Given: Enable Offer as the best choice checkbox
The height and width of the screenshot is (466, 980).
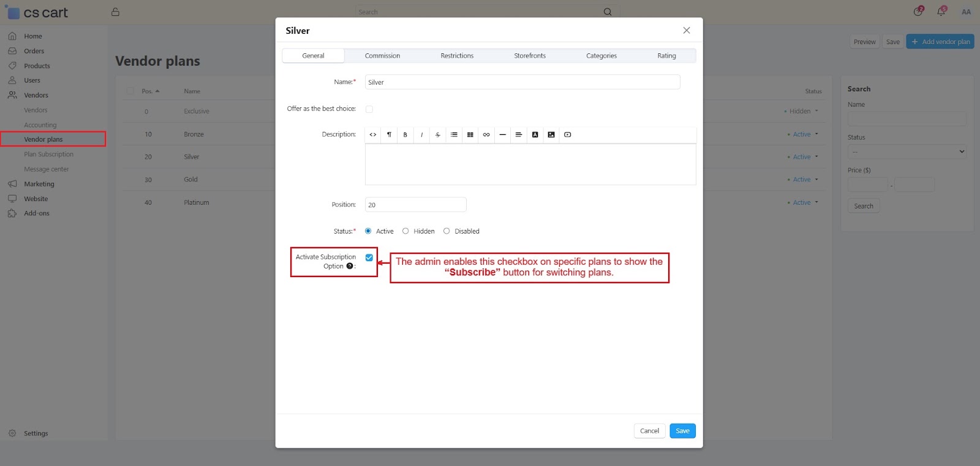Looking at the screenshot, I should [369, 109].
